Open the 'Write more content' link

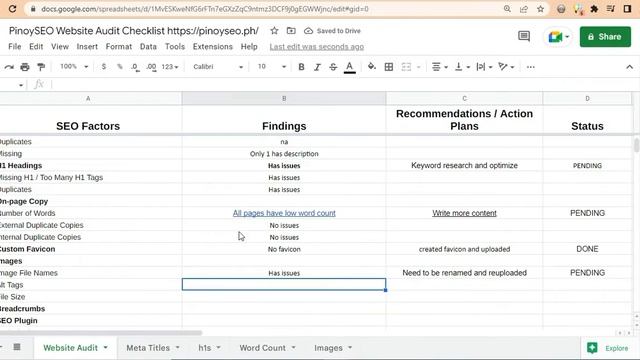click(464, 213)
